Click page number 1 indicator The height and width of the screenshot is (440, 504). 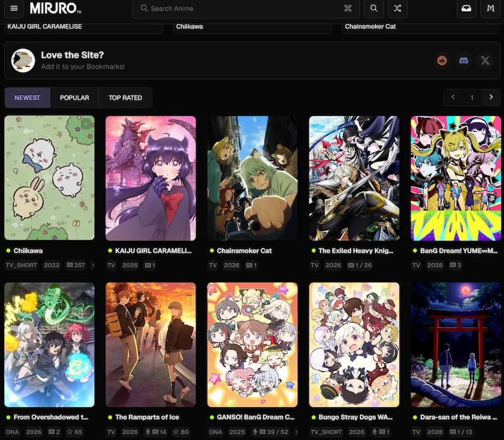tap(472, 98)
